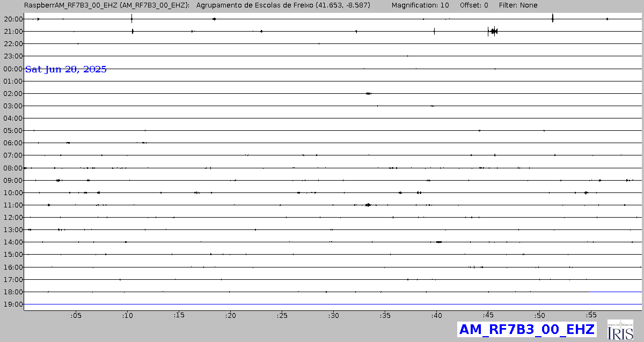Viewport: 644px width, 342px height.
Task: Click the Filter: None header text
Action: 518,5
